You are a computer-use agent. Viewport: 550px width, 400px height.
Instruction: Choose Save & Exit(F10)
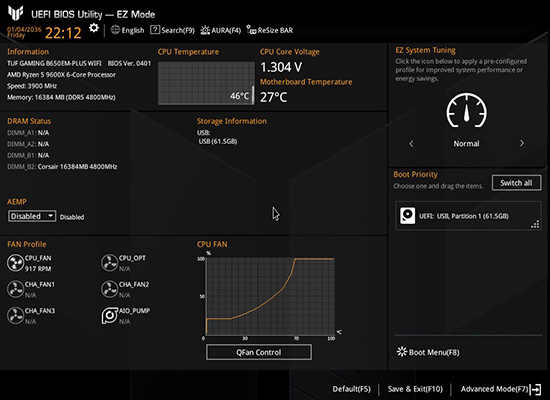[x=415, y=389]
